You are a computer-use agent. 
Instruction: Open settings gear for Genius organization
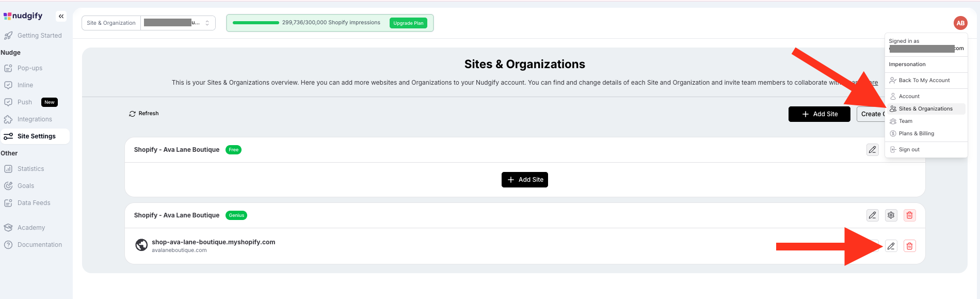pyautogui.click(x=891, y=215)
